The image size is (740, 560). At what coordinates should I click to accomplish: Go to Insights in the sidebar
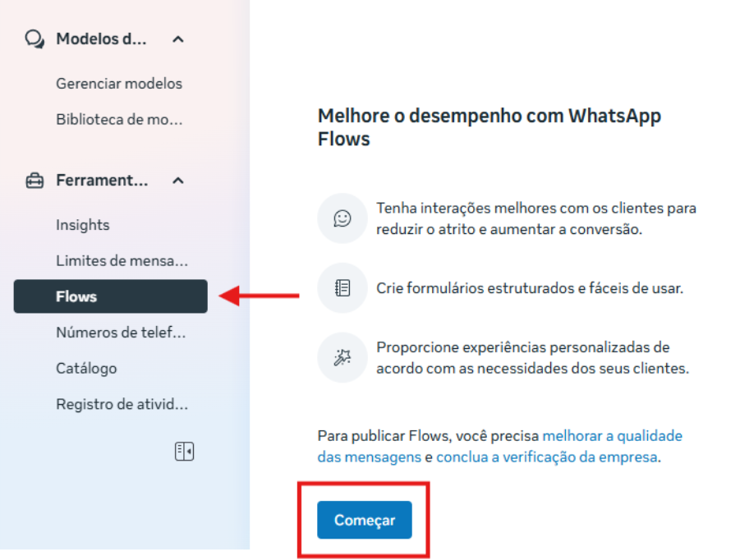pos(83,225)
